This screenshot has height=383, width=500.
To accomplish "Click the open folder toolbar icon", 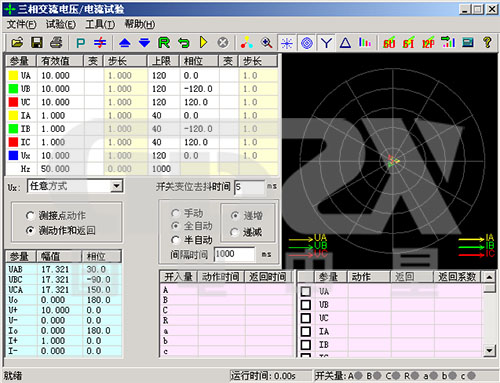I will tap(17, 43).
